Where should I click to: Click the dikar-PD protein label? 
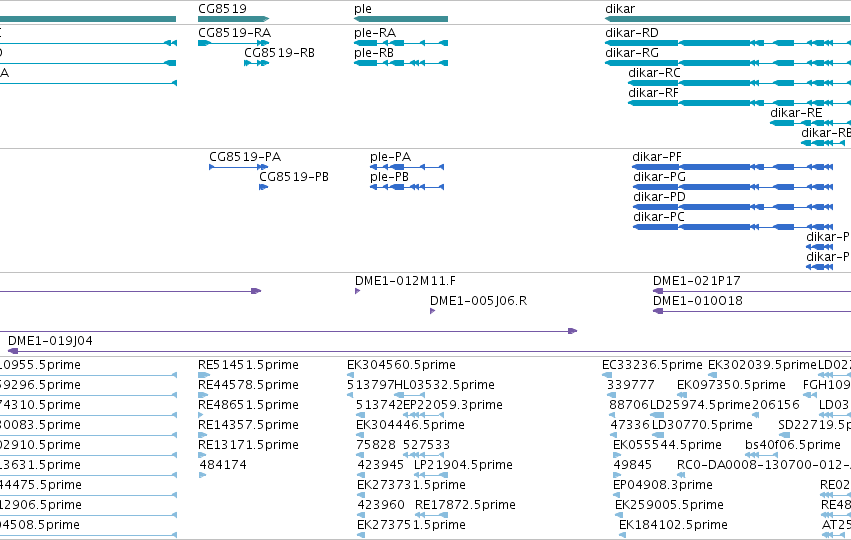pyautogui.click(x=659, y=197)
